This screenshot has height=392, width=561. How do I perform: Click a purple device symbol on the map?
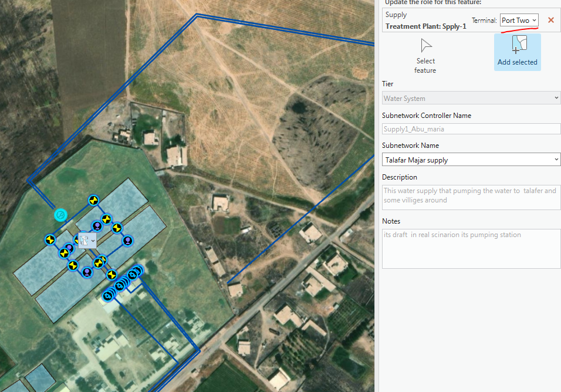pos(127,241)
